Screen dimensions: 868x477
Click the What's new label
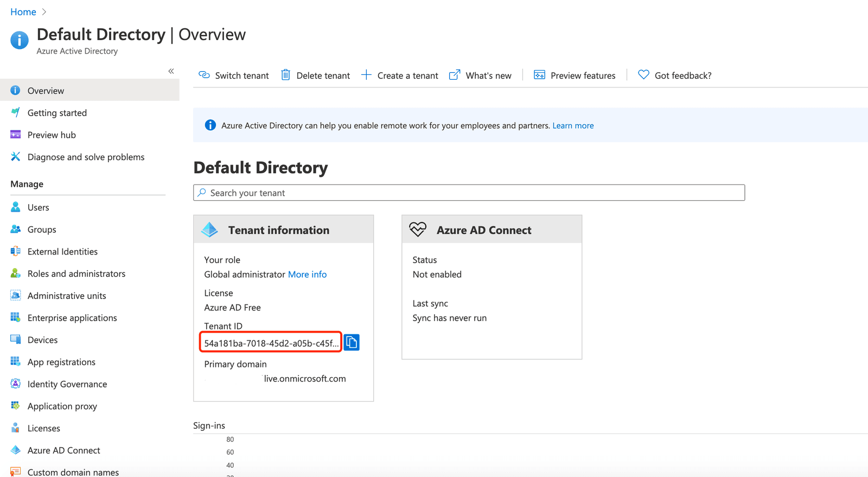488,75
